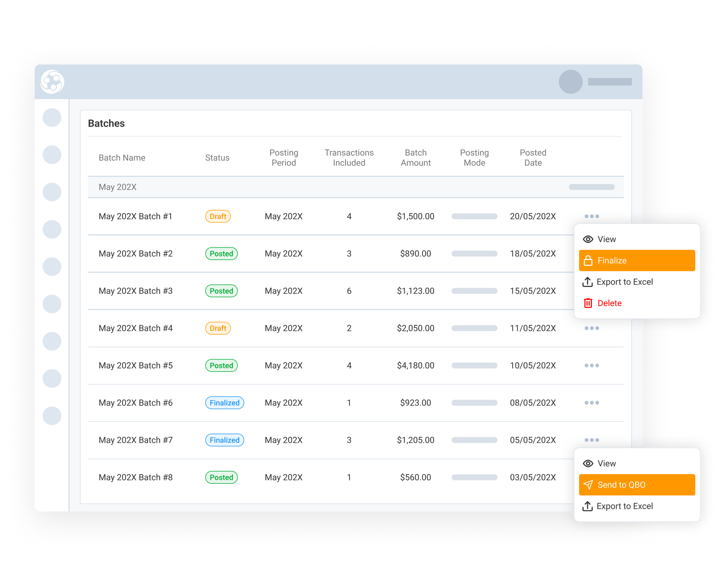The height and width of the screenshot is (586, 728).
Task: Click the $560.00 batch amount
Action: pos(416,477)
